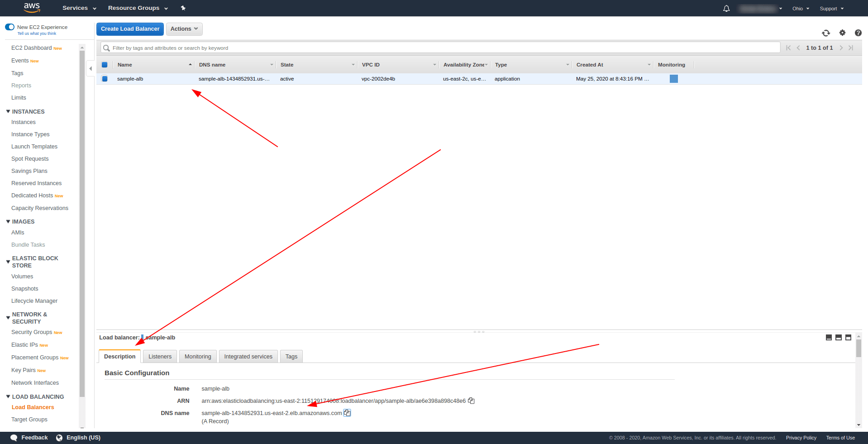The height and width of the screenshot is (444, 868).
Task: Check the select-all header checkbox
Action: point(105,65)
